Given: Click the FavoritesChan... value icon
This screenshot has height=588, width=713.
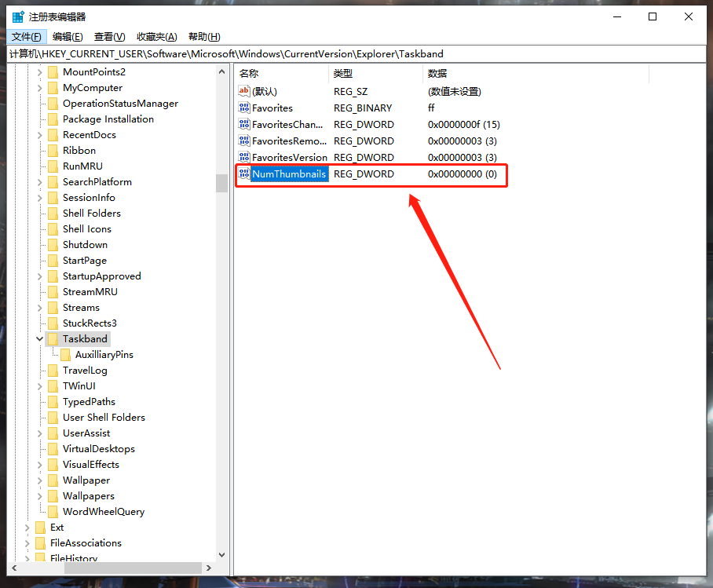Looking at the screenshot, I should tap(243, 124).
